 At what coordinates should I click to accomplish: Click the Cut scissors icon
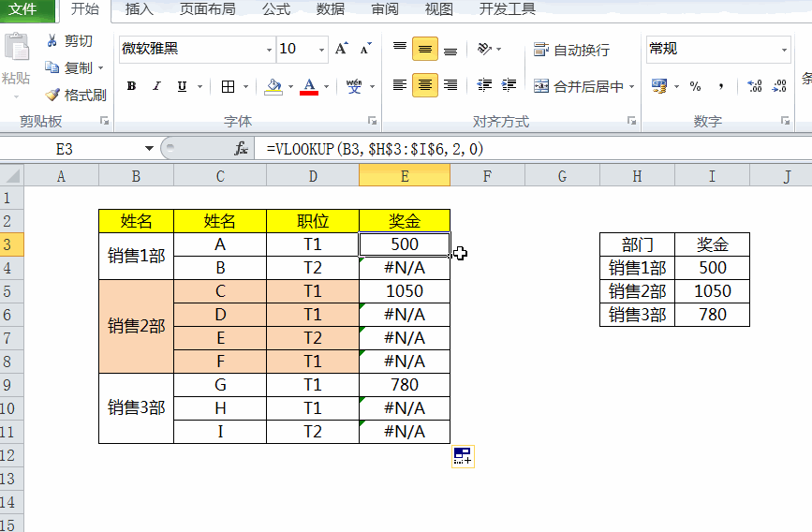52,41
